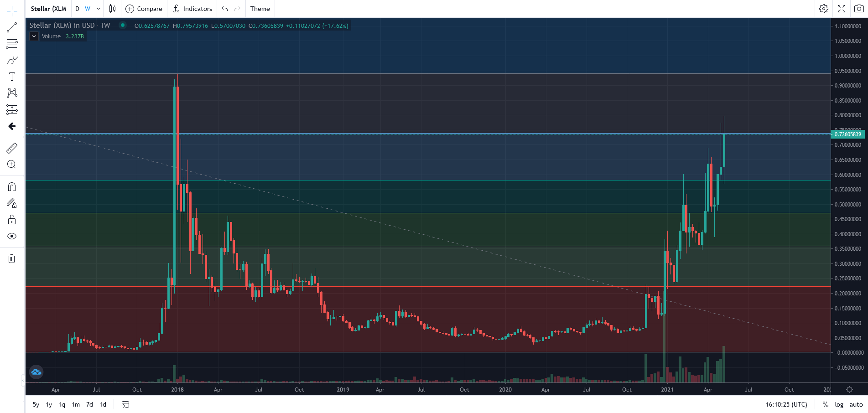Set the time range to 1y
The width and height of the screenshot is (868, 413).
[x=49, y=404]
